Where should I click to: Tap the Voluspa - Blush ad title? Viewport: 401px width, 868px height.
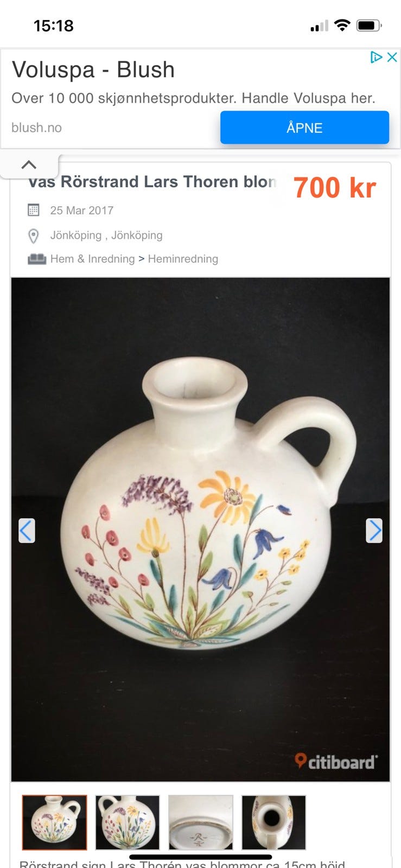93,70
